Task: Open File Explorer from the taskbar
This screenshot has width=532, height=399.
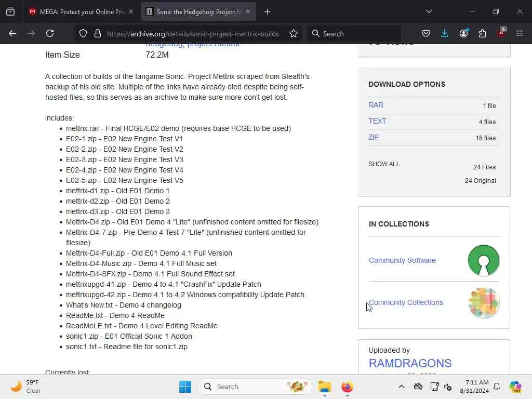Action: 324,387
